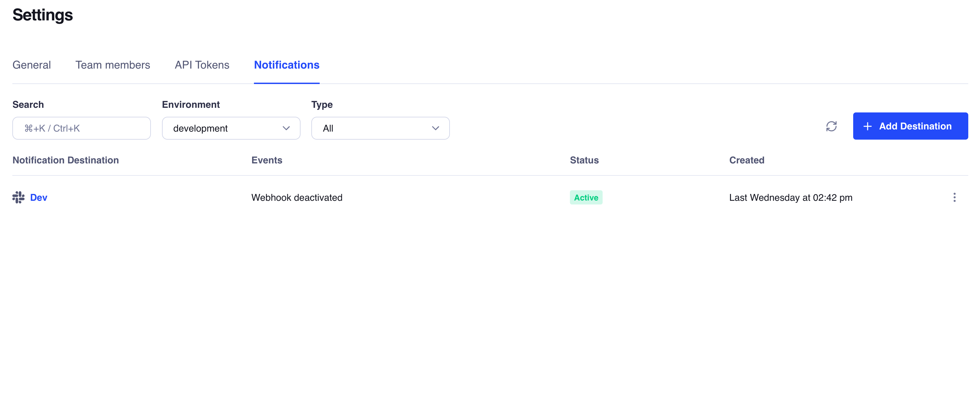980x396 pixels.
Task: Click the Events column header
Action: (x=267, y=160)
